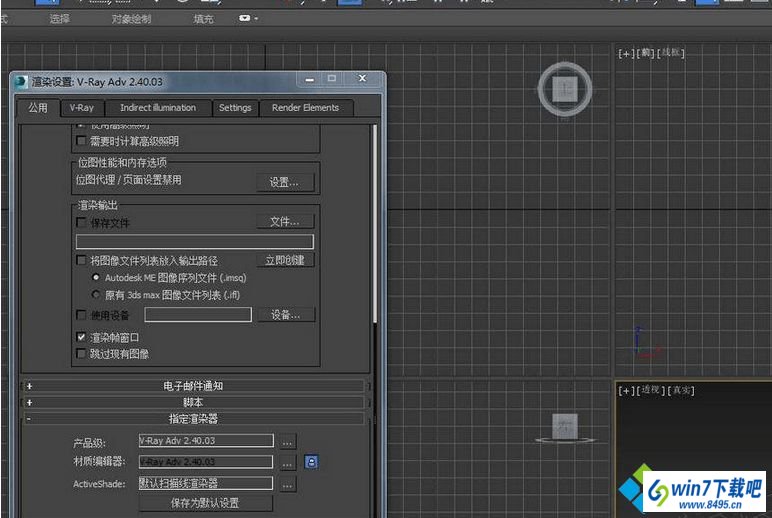The width and height of the screenshot is (772, 518).
Task: Close the 渲染设置 dialog
Action: 362,79
